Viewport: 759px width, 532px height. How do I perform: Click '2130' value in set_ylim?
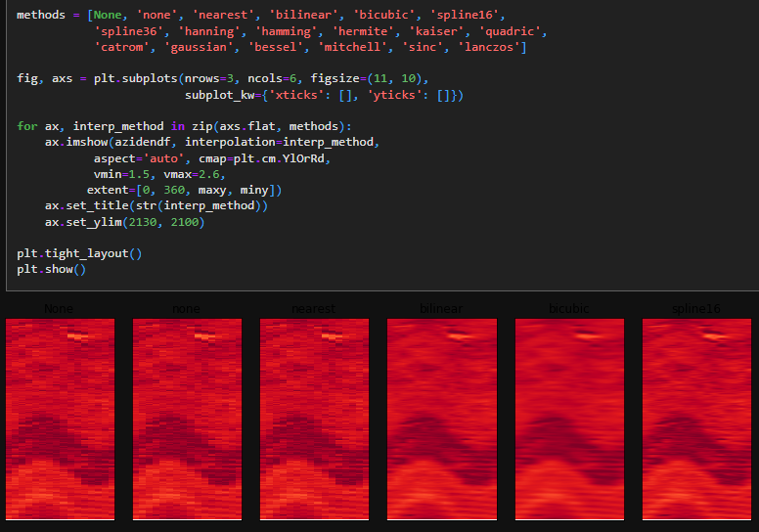pos(143,222)
